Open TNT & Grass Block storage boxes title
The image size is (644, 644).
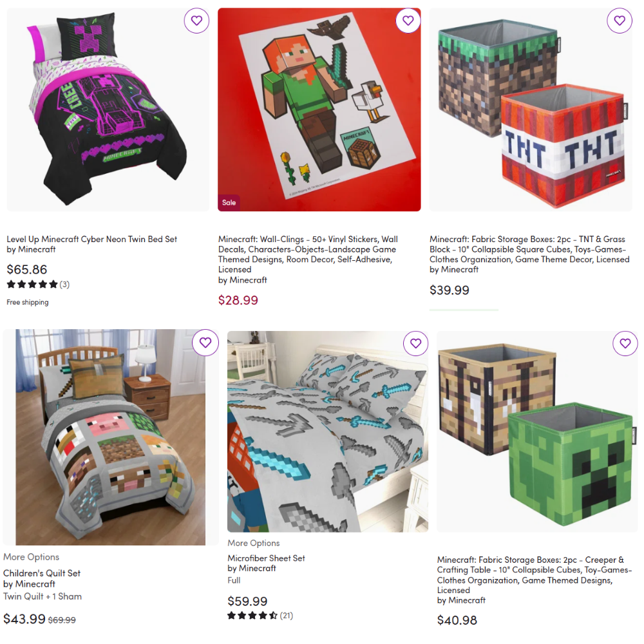[529, 249]
